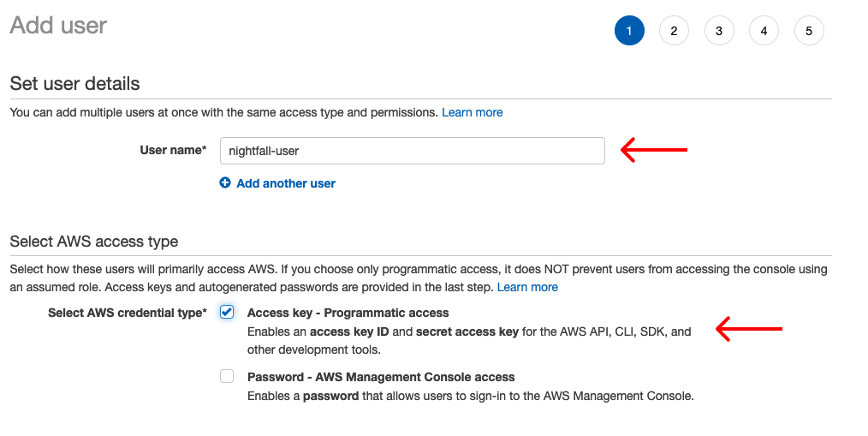
Task: Click the Password - AWS Management Console access label
Action: pos(381,377)
